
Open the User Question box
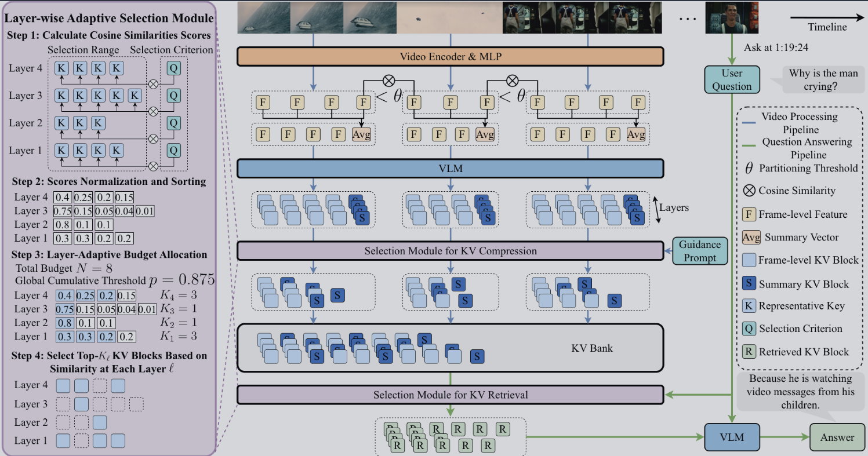click(x=732, y=79)
